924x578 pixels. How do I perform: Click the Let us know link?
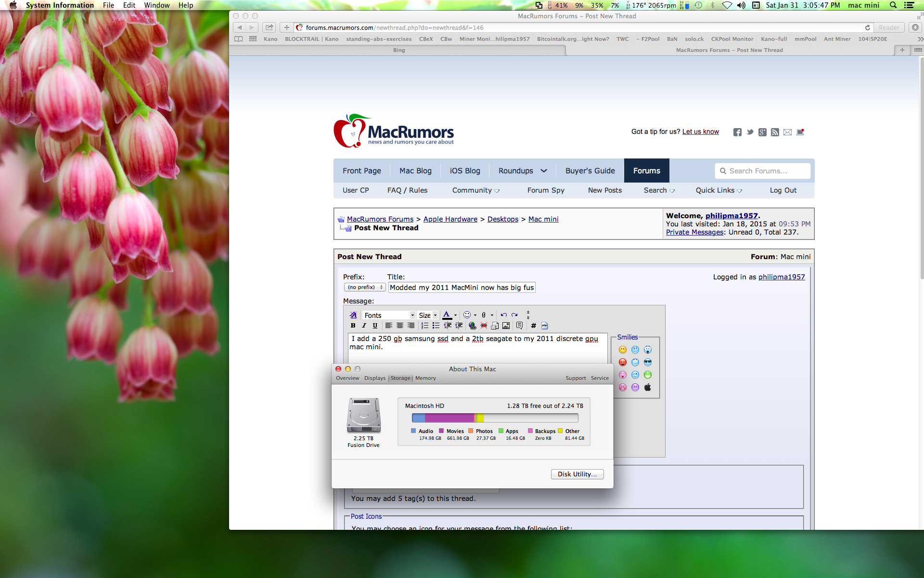(701, 131)
